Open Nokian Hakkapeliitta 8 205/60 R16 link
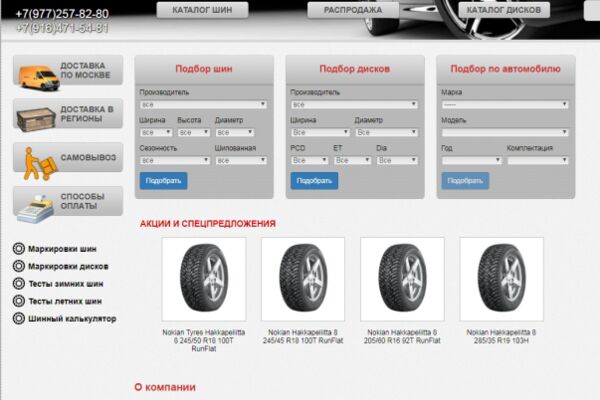This screenshot has width=600, height=400. pyautogui.click(x=402, y=336)
